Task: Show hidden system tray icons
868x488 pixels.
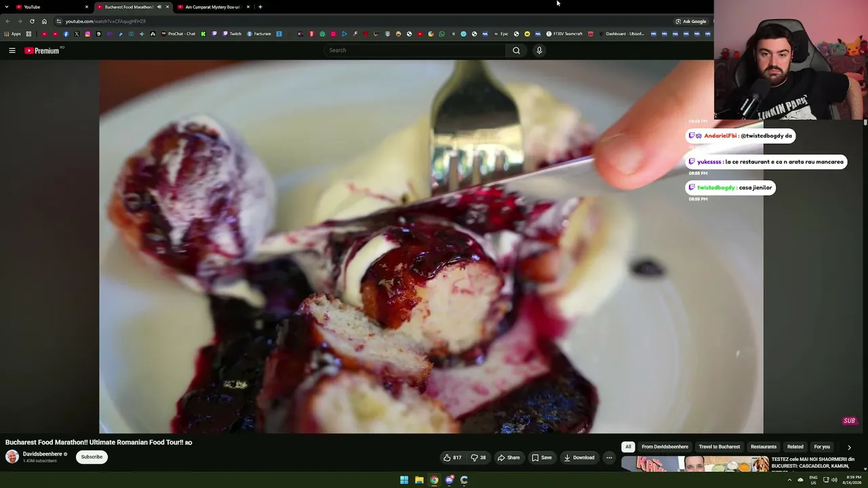Action: click(789, 480)
